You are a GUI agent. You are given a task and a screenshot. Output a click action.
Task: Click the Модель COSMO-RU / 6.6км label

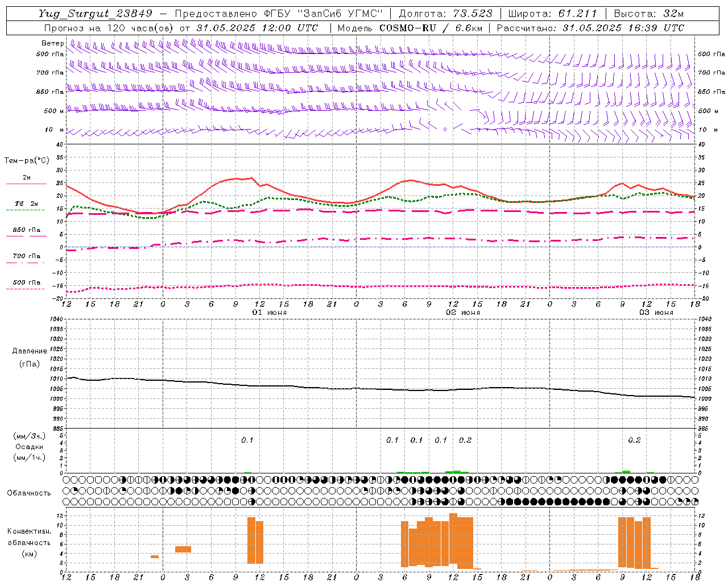409,28
